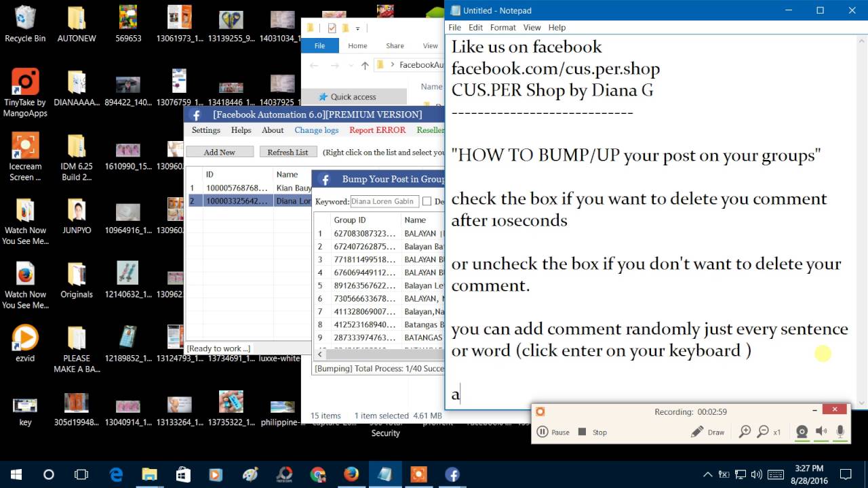Select group row 287333974763

(x=380, y=338)
